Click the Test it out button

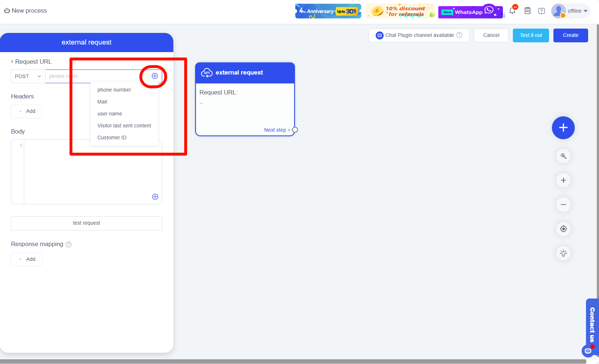point(531,35)
